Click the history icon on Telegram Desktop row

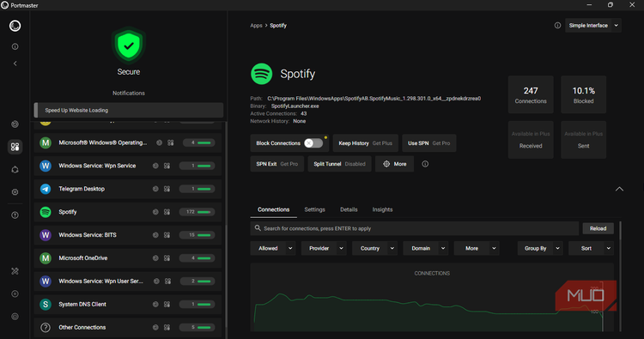(155, 189)
